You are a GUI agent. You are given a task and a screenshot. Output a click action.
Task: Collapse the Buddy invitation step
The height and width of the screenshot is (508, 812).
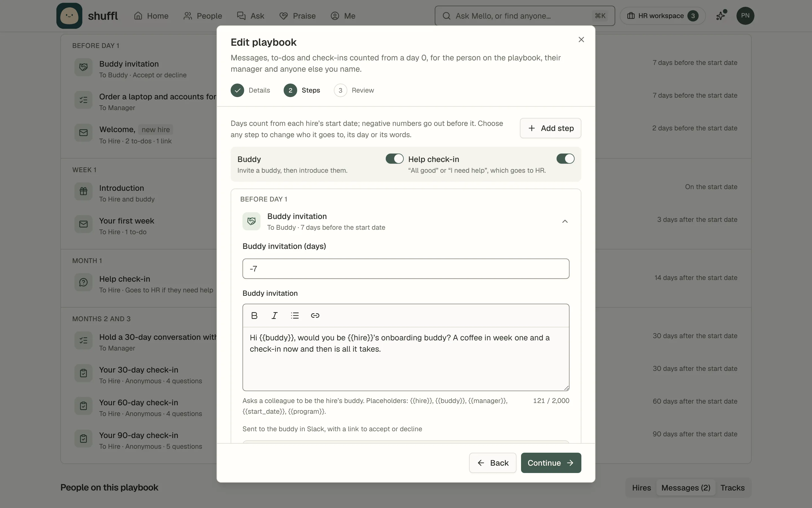click(565, 221)
